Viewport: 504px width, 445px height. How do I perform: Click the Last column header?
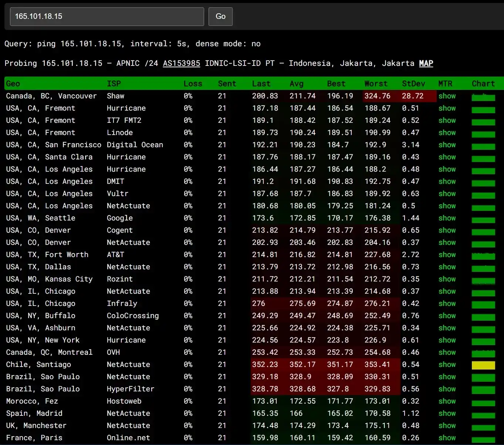[261, 84]
